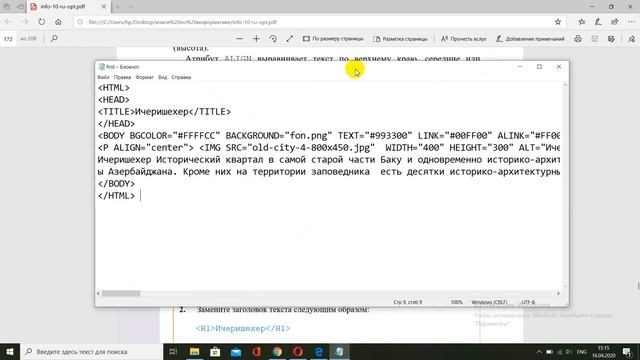Pin the PDF toolbar
640x360 pixels.
click(631, 39)
